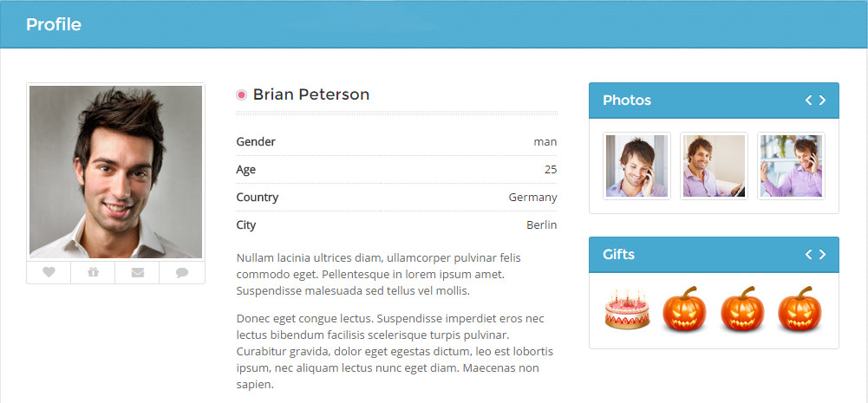Click the pink online status dot
This screenshot has height=403, width=868.
[241, 95]
